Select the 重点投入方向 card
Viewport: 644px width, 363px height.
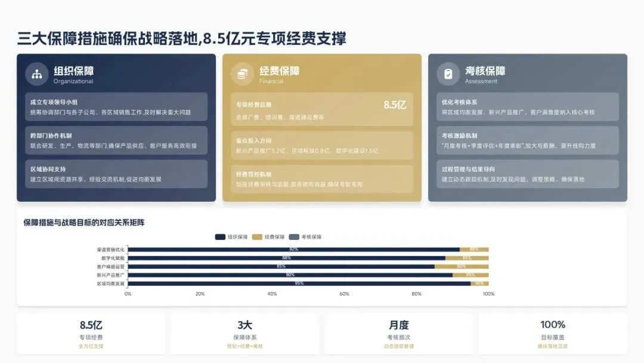click(x=322, y=146)
